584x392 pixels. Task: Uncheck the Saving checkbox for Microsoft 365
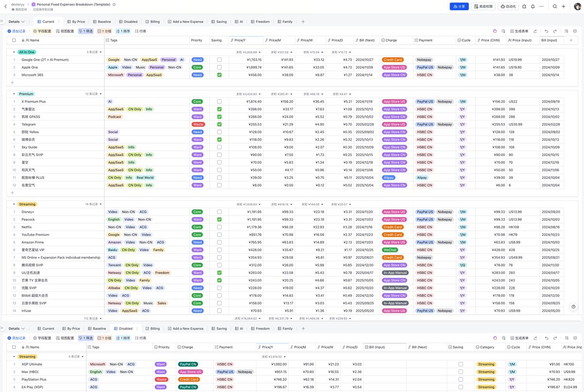pyautogui.click(x=219, y=75)
